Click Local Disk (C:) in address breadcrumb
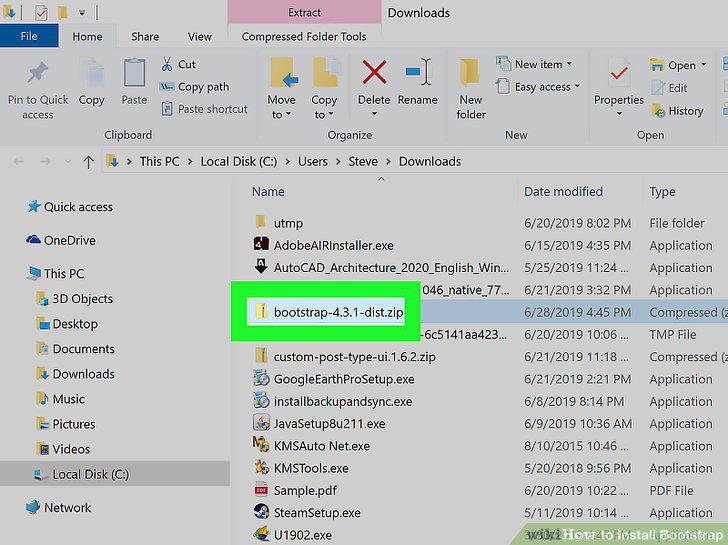This screenshot has height=545, width=728. tap(239, 162)
